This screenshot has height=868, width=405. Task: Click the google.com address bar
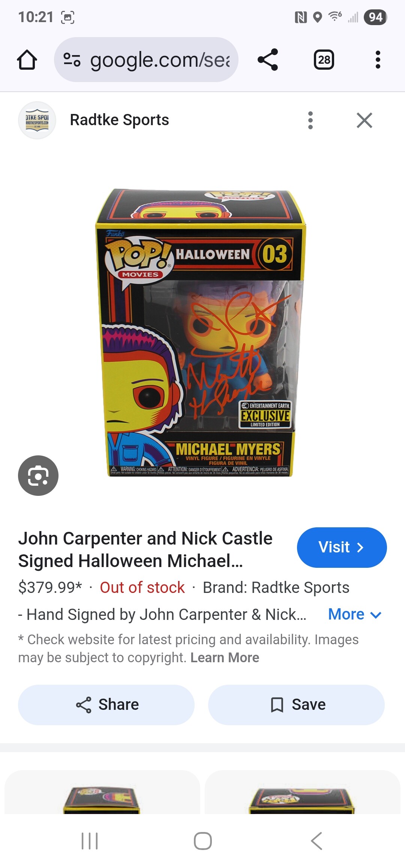click(146, 60)
